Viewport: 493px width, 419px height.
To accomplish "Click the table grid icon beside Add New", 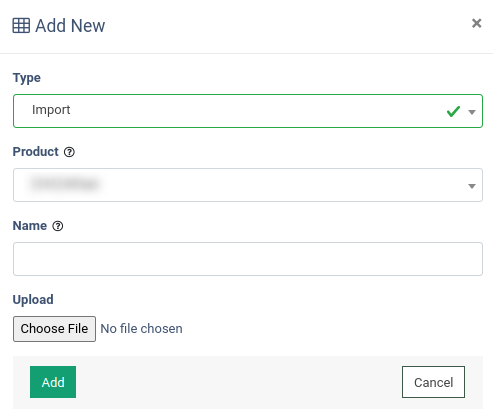I will (x=21, y=26).
